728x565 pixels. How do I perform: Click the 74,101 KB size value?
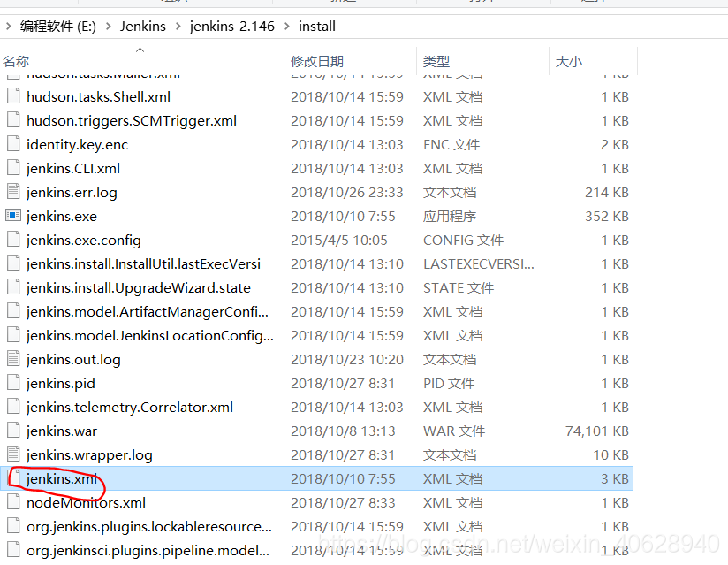597,431
